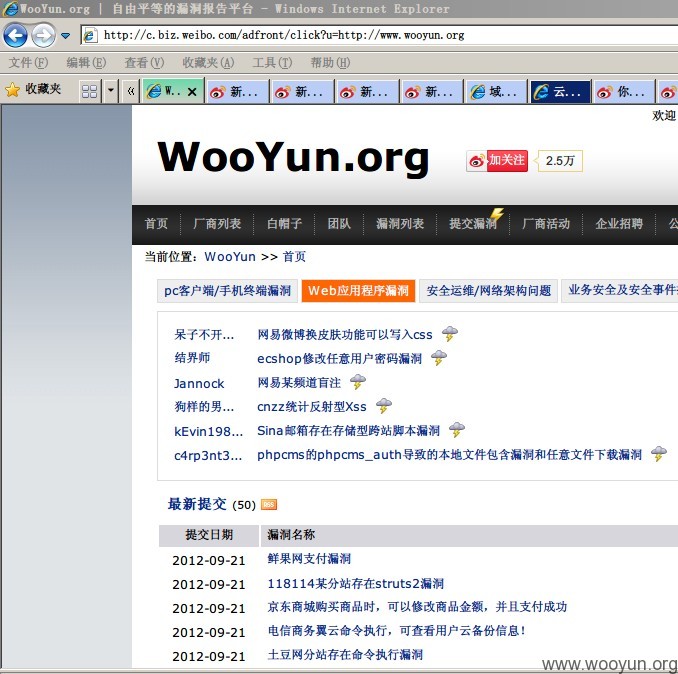This screenshot has height=674, width=678.
Task: Open 白帽子 in the navigation bar
Action: pyautogui.click(x=284, y=224)
